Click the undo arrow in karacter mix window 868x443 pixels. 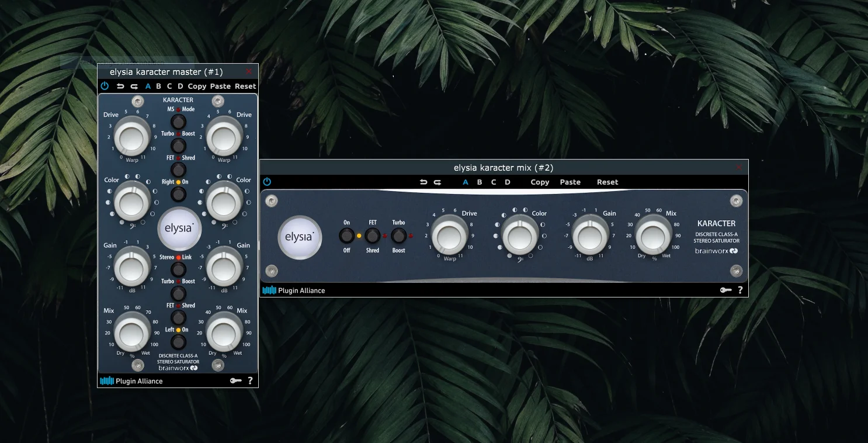tap(423, 182)
